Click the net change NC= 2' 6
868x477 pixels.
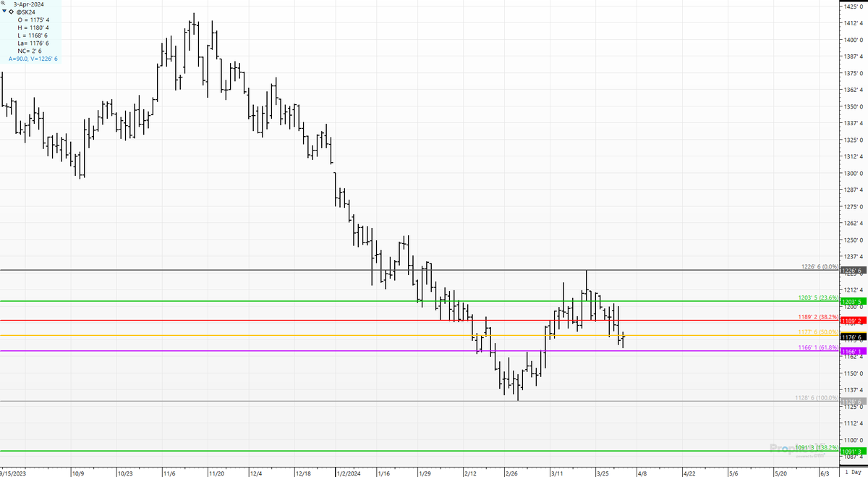coord(30,51)
